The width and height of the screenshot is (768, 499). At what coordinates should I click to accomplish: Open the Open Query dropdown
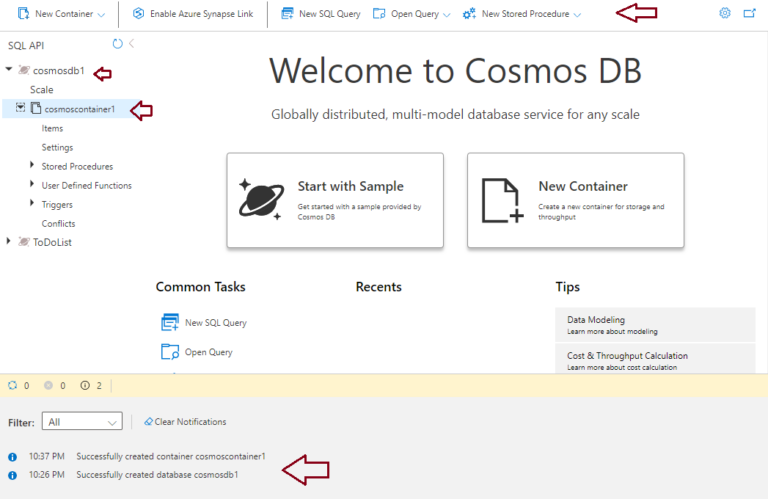tap(445, 15)
